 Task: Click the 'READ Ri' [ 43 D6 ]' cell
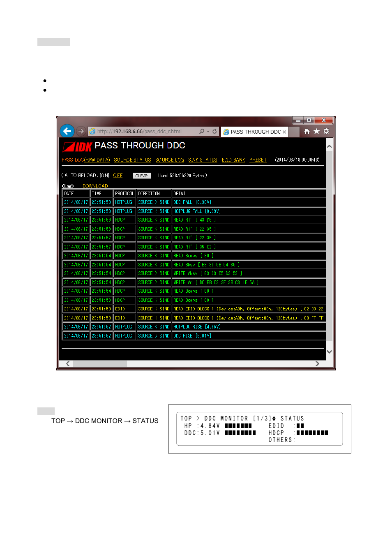(x=249, y=220)
